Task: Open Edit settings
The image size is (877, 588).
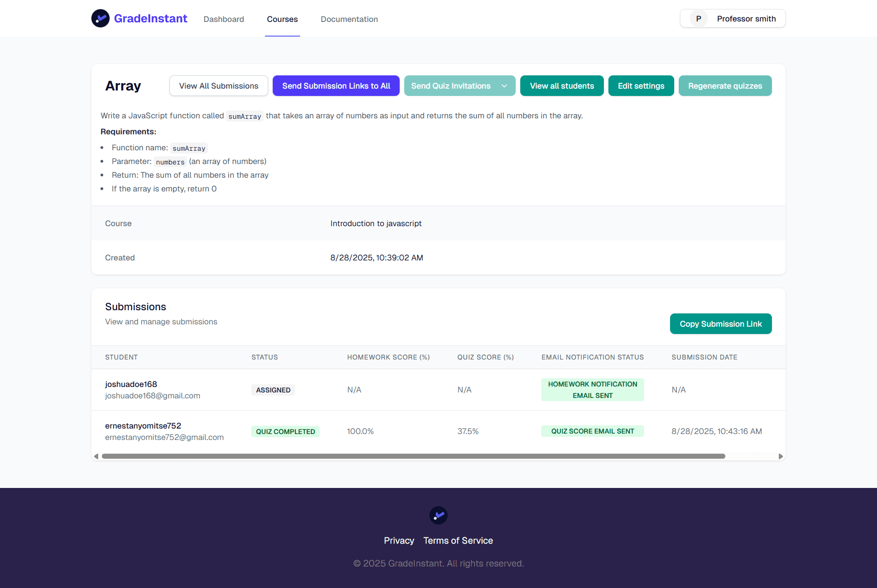Action: pyautogui.click(x=641, y=86)
